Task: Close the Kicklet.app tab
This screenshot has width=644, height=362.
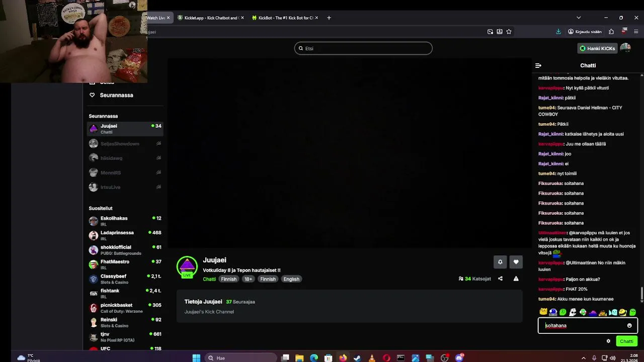Action: (242, 18)
